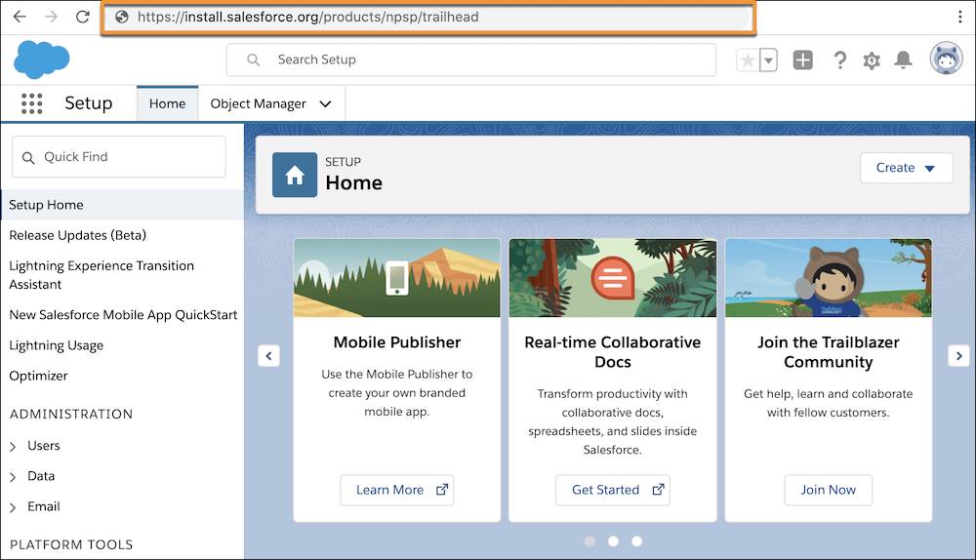Screen dimensions: 976x560
Task: Open the notifications bell
Action: pyautogui.click(x=903, y=60)
